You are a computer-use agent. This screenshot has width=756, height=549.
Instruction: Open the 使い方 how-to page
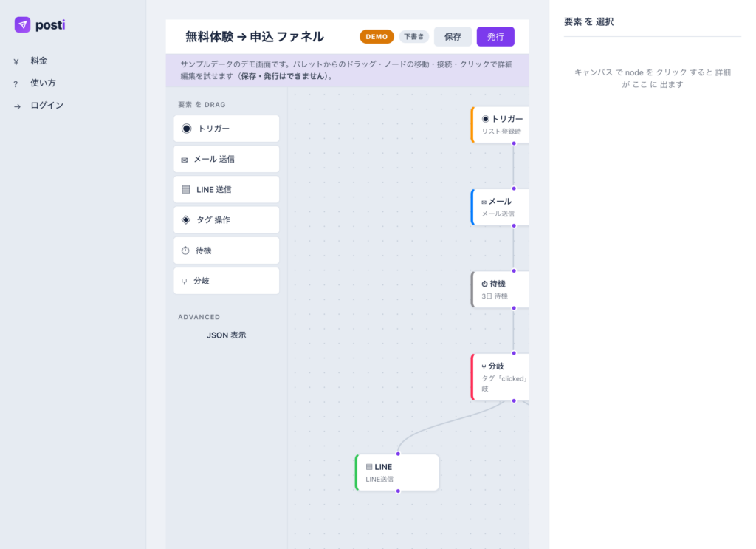click(43, 83)
